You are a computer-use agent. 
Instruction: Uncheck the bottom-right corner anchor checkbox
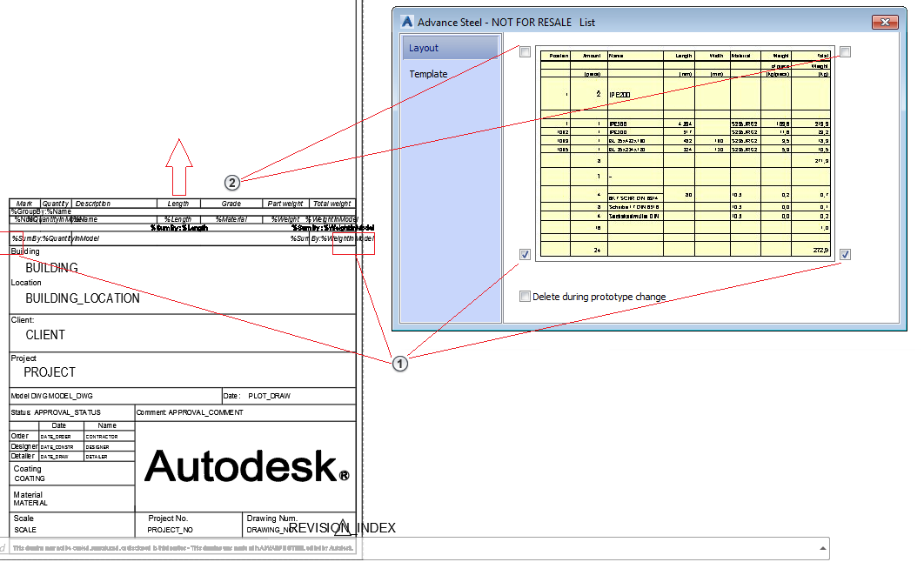[x=845, y=255]
